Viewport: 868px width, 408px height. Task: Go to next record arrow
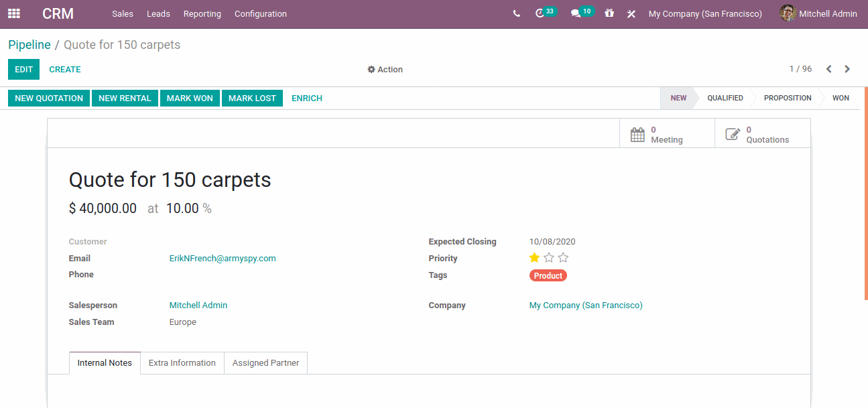pos(847,69)
